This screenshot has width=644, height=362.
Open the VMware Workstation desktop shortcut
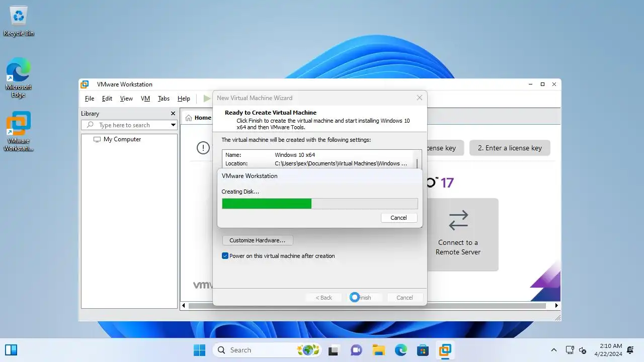pos(19,132)
